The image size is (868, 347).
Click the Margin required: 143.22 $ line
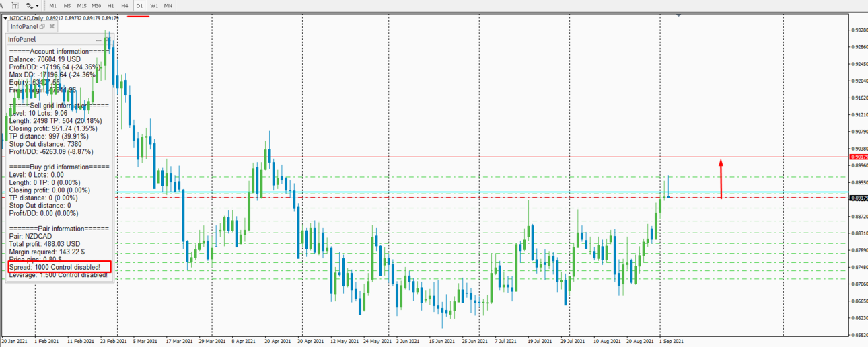tap(46, 252)
